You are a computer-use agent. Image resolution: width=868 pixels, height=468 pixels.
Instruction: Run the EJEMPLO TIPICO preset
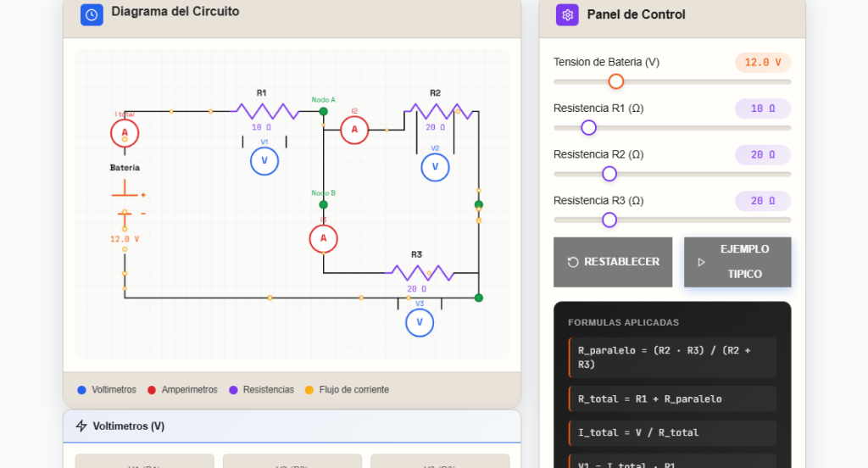[737, 262]
